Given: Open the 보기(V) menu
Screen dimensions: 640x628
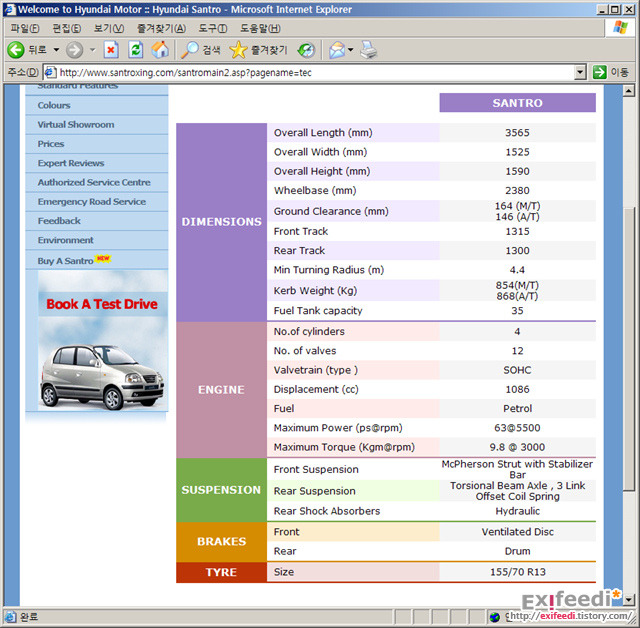Looking at the screenshot, I should click(x=109, y=28).
